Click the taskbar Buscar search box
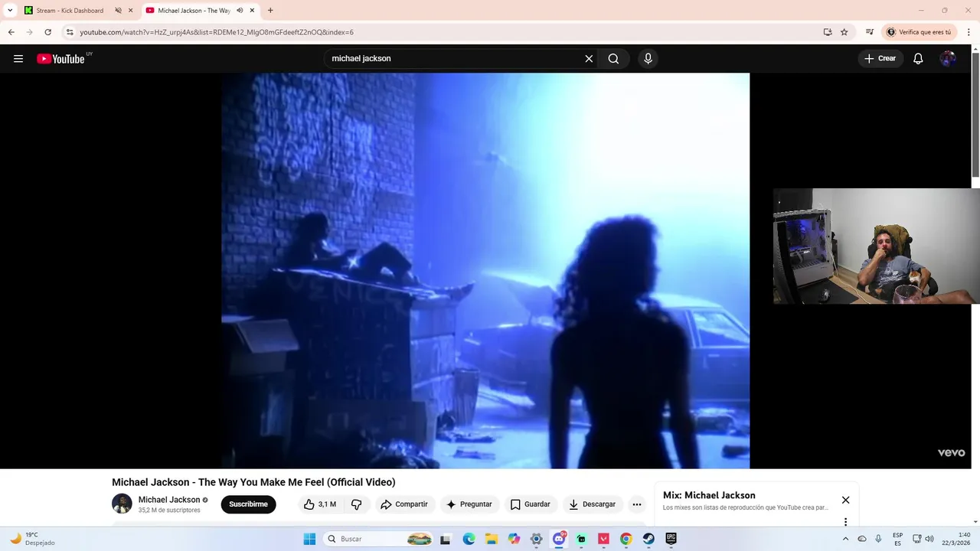Image resolution: width=980 pixels, height=551 pixels. point(379,539)
